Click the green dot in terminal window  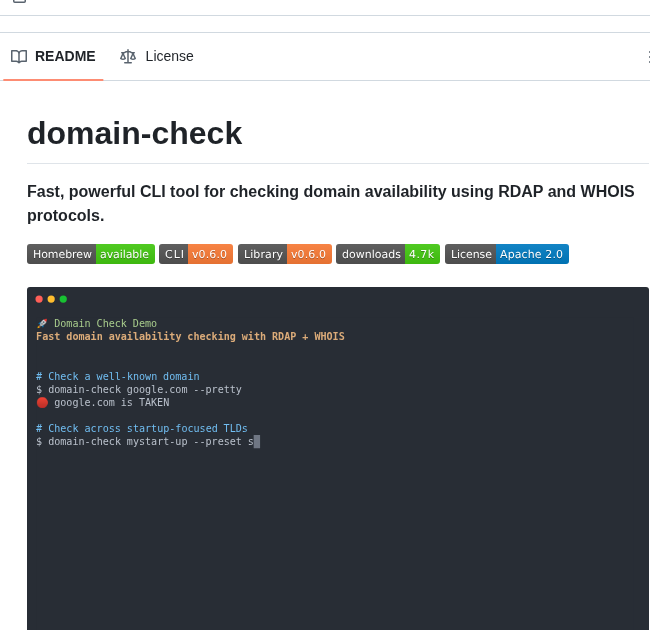point(63,299)
